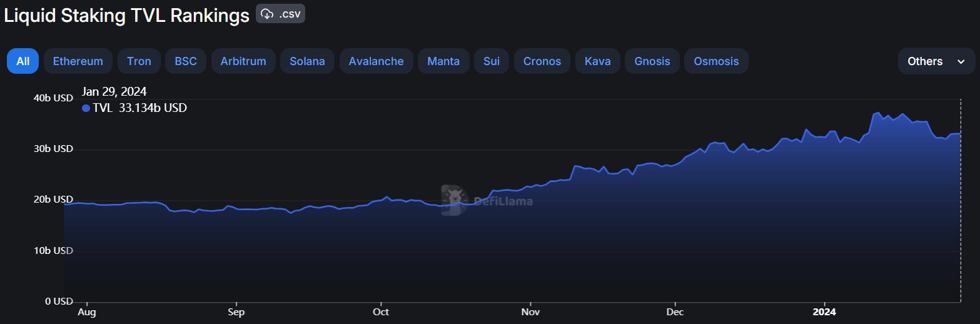The width and height of the screenshot is (980, 324).
Task: Filter rankings by Solana
Action: point(307,61)
